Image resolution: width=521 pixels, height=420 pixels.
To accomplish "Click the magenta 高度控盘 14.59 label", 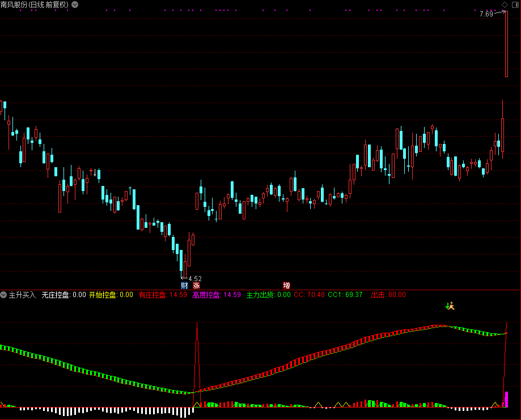I will coord(216,295).
